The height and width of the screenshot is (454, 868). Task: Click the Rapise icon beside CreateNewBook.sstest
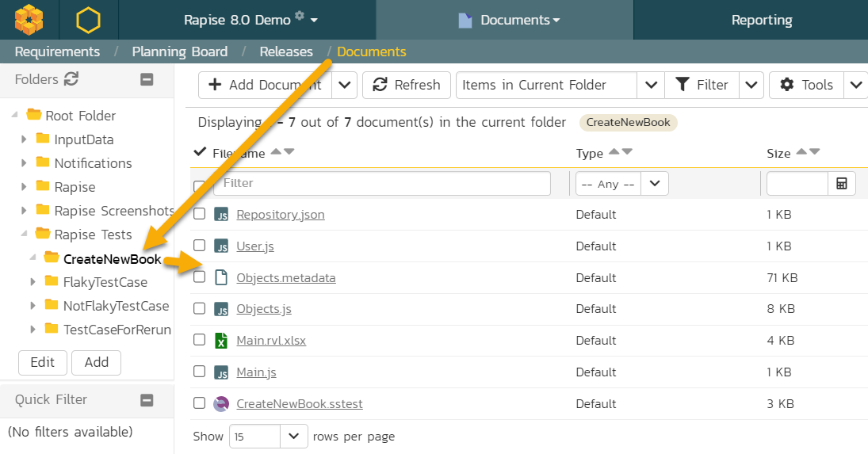coord(221,403)
